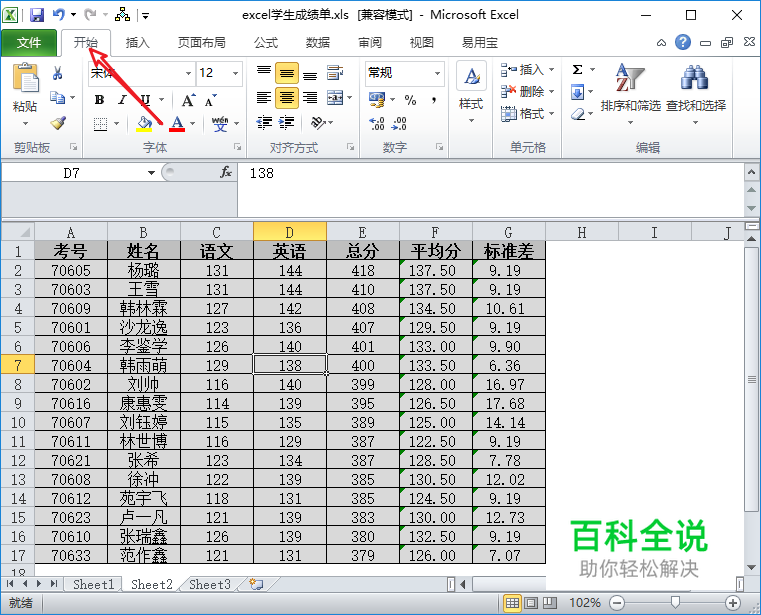Undo the last action in the quick access toolbar
761x615 pixels.
pyautogui.click(x=59, y=15)
